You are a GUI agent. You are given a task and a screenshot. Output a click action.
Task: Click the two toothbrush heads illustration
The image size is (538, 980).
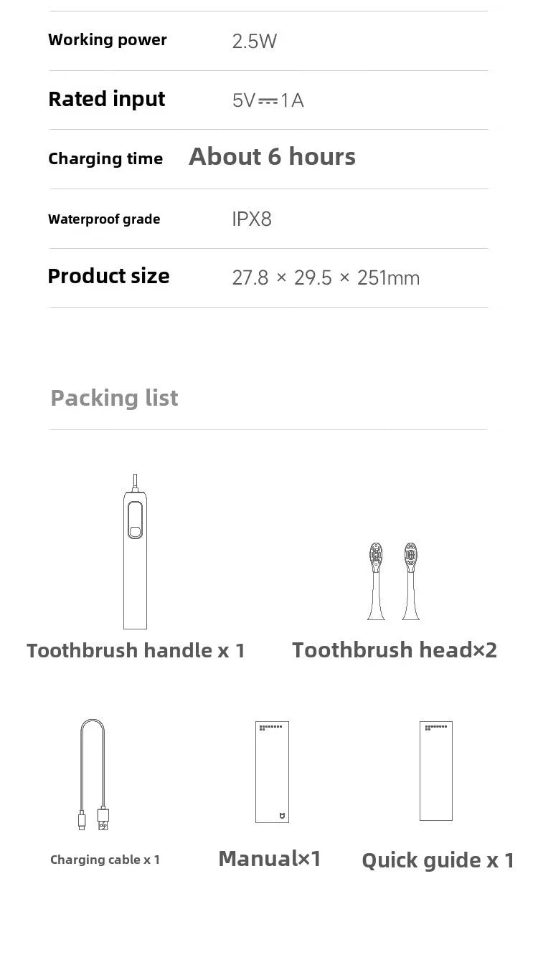pyautogui.click(x=393, y=581)
